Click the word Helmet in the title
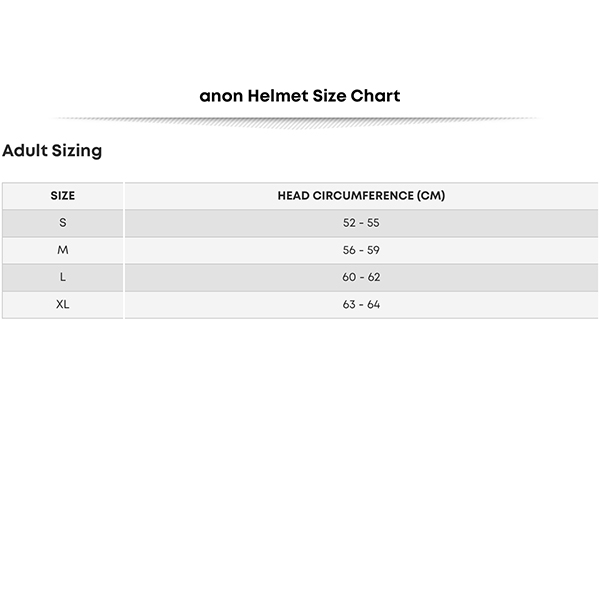Image resolution: width=600 pixels, height=600 pixels. pyautogui.click(x=278, y=96)
